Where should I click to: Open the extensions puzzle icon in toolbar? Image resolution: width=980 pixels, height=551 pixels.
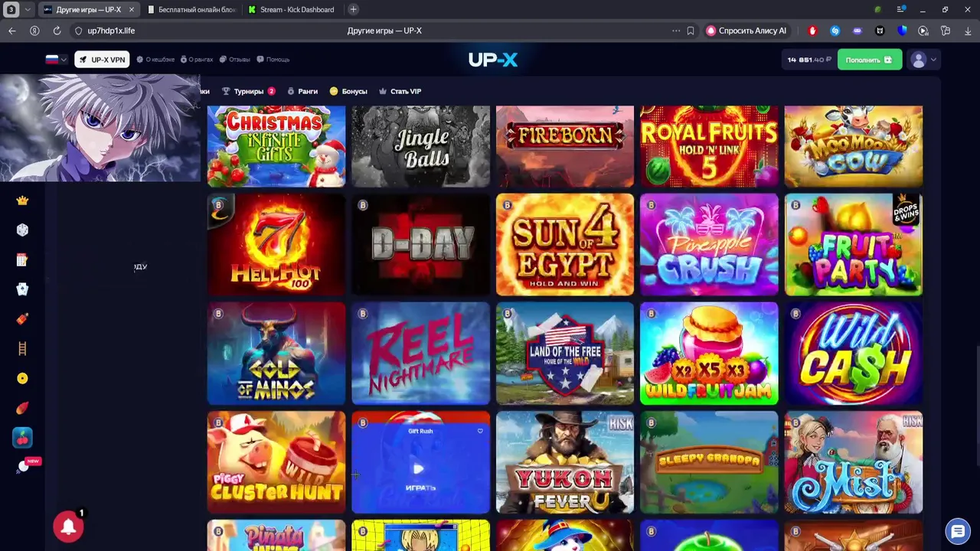(x=946, y=31)
